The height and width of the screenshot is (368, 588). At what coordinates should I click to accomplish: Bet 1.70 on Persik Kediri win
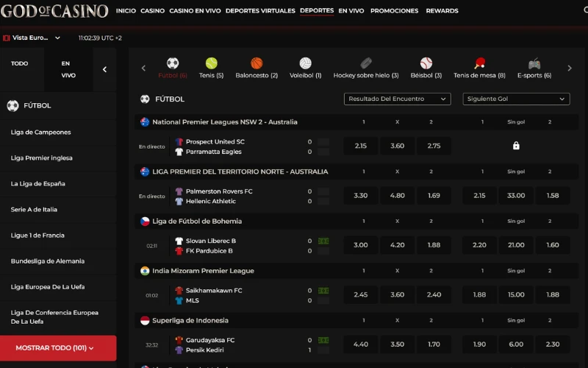(x=434, y=344)
